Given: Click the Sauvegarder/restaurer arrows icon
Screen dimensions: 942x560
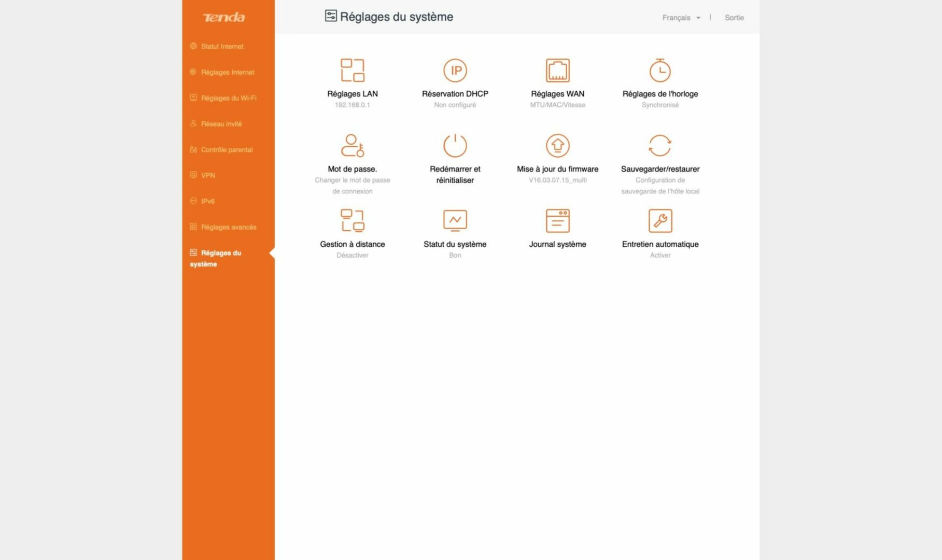Looking at the screenshot, I should (660, 146).
